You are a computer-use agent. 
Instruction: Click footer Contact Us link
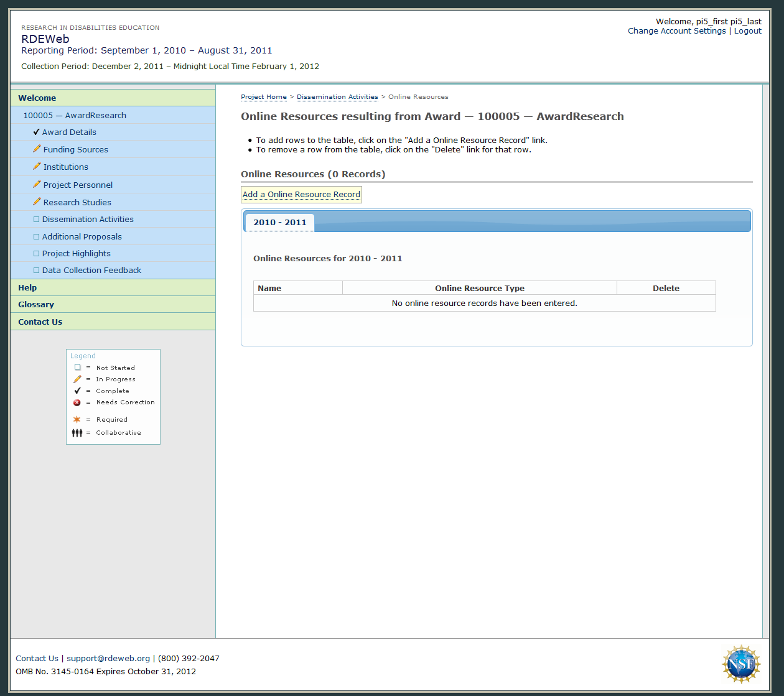click(x=37, y=658)
